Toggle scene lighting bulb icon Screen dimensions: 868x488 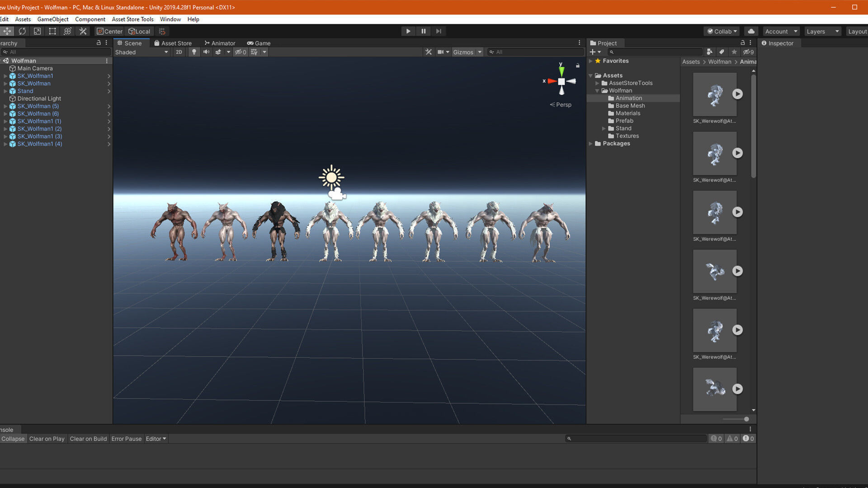[x=194, y=52]
